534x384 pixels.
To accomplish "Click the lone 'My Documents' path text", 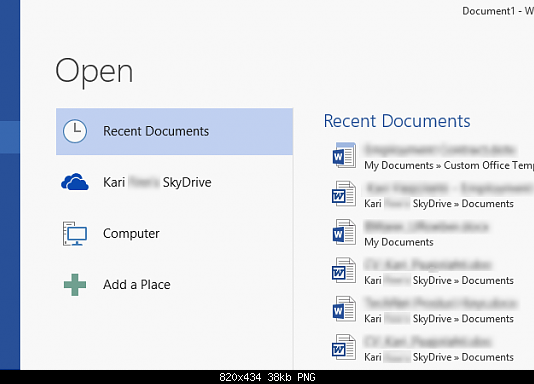I will click(x=399, y=242).
